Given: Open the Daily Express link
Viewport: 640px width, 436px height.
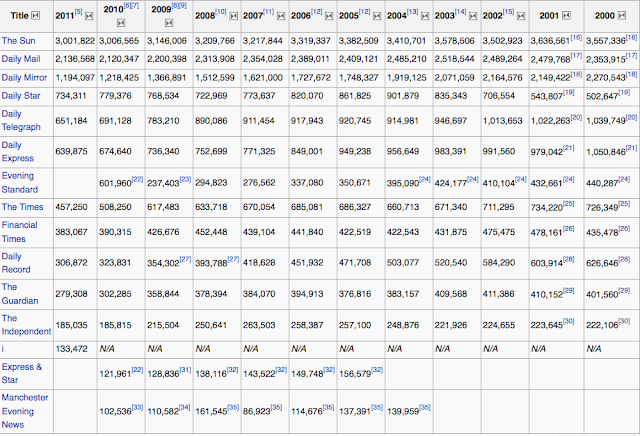Looking at the screenshot, I should (18, 151).
